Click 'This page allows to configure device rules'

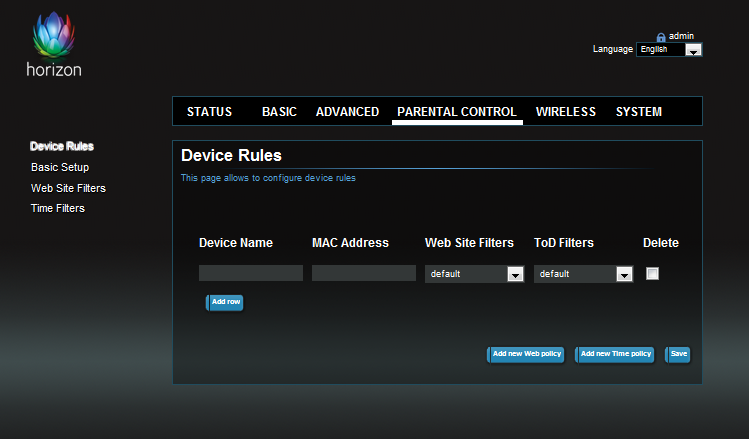point(268,178)
